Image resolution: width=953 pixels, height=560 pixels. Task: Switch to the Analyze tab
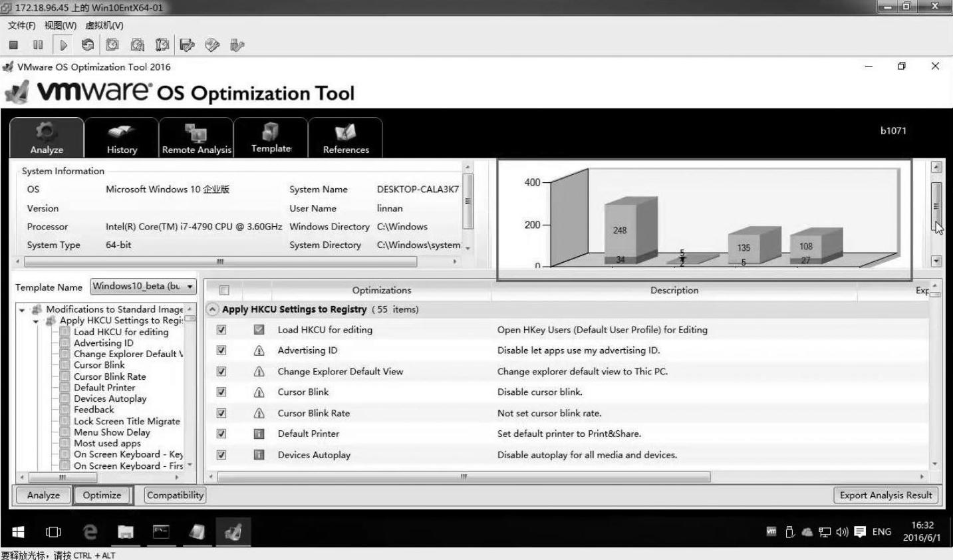tap(47, 138)
